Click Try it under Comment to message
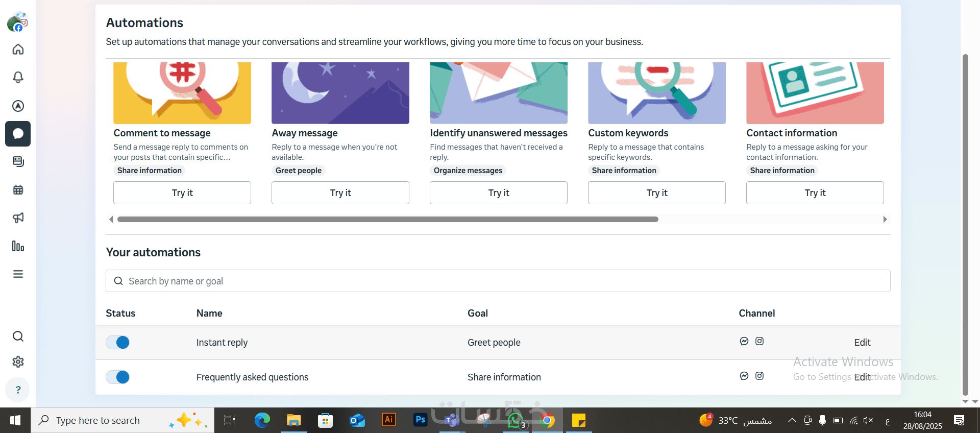980x433 pixels. coord(182,193)
